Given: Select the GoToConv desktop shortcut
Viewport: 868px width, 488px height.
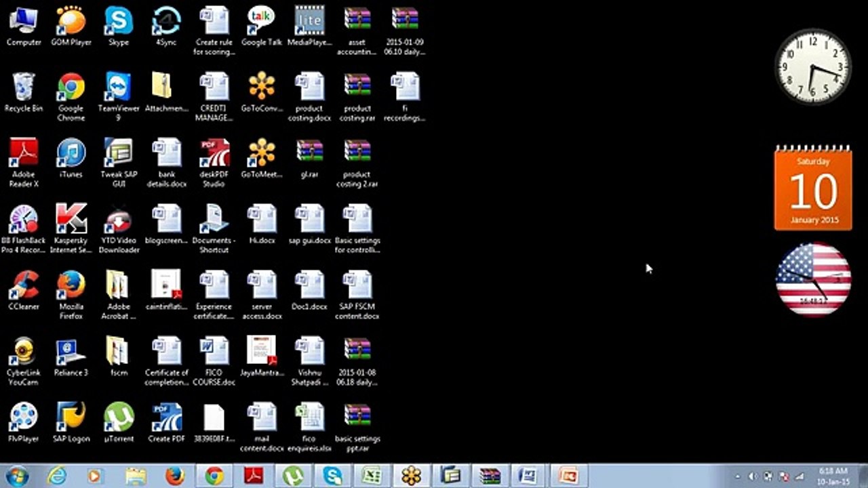Looking at the screenshot, I should click(262, 93).
